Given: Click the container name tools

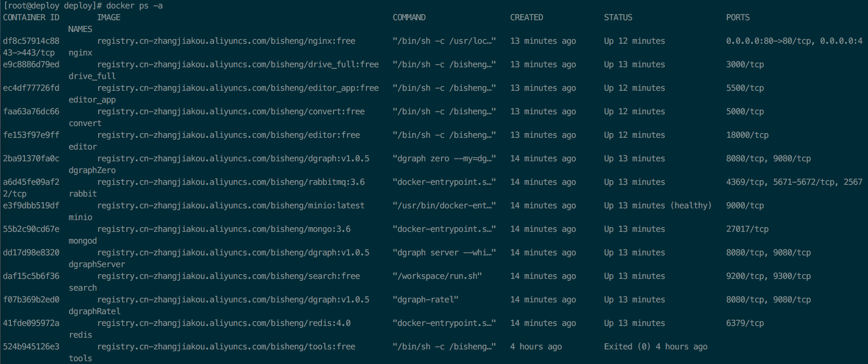Looking at the screenshot, I should coord(80,358).
